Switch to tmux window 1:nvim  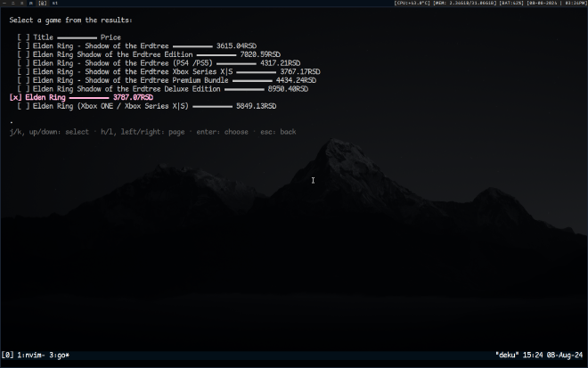point(31,356)
